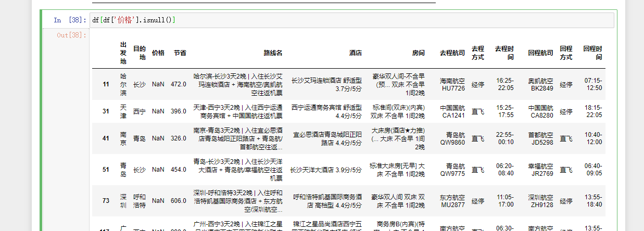Image resolution: width=644 pixels, height=231 pixels.
Task: Select row index 31
Action: (x=106, y=111)
